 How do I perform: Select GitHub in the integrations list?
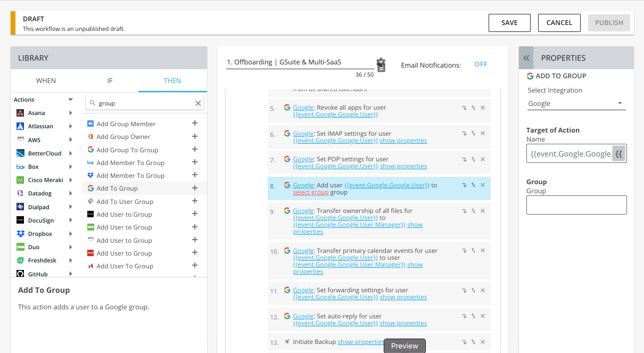(37, 274)
